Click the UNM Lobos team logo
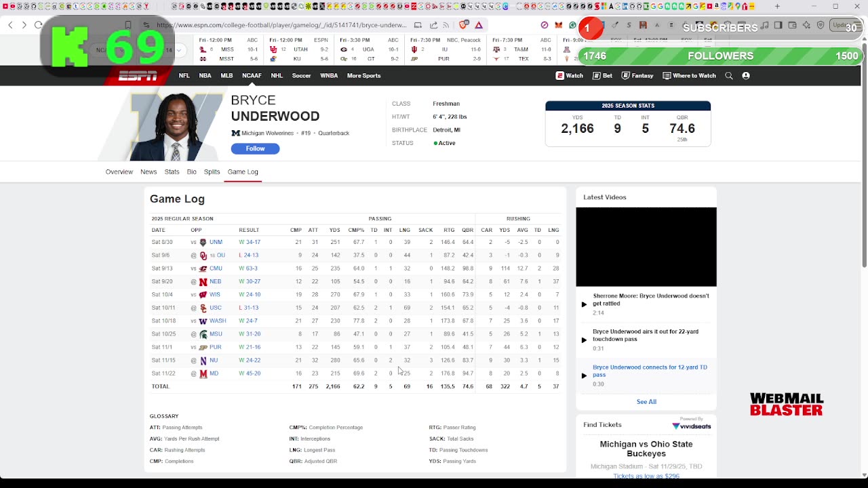This screenshot has height=488, width=868. (203, 242)
